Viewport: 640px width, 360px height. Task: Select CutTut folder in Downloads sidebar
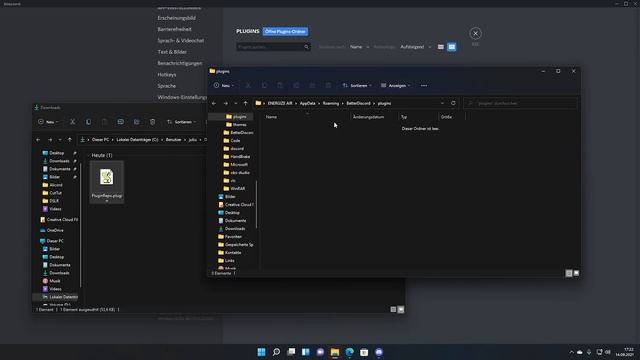52,193
